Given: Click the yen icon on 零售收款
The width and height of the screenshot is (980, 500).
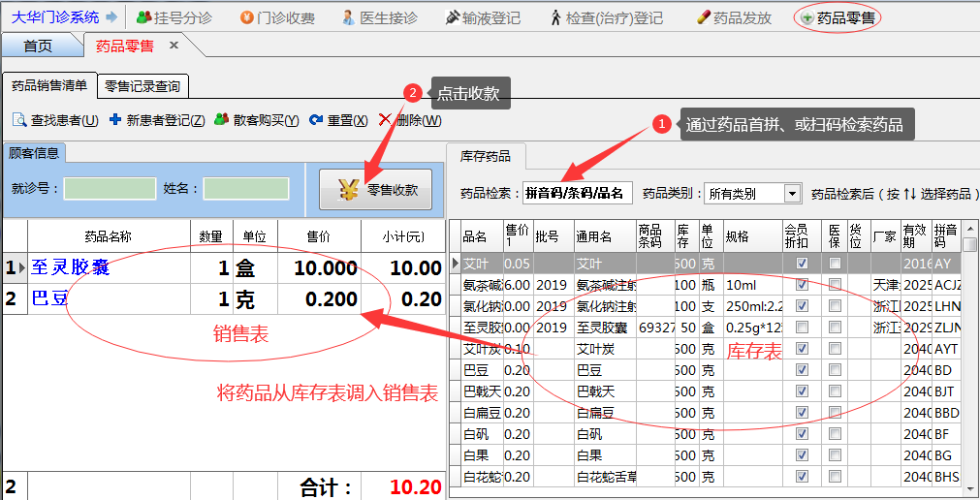Looking at the screenshot, I should click(x=349, y=189).
